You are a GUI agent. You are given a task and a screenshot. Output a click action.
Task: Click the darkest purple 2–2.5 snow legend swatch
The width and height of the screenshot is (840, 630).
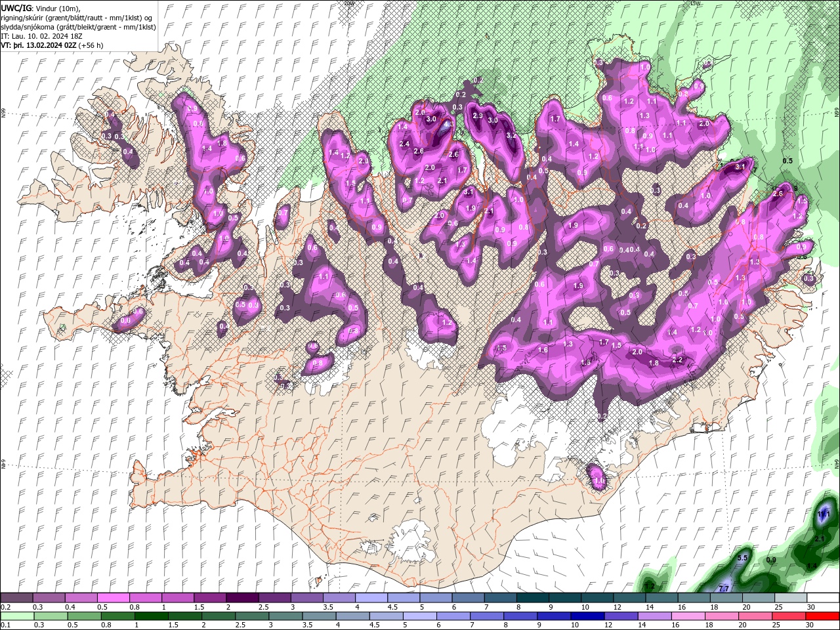coord(241,598)
